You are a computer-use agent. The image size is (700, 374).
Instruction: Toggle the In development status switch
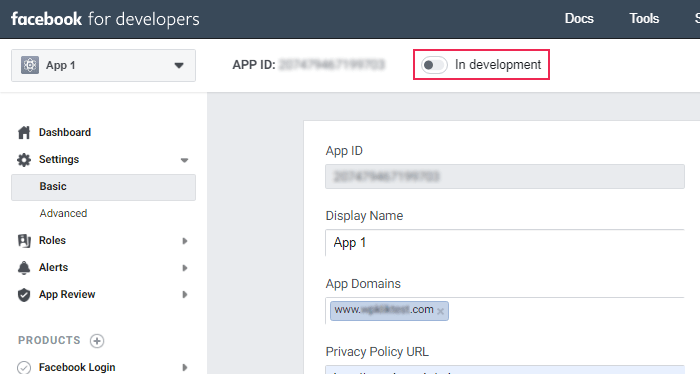click(x=434, y=65)
